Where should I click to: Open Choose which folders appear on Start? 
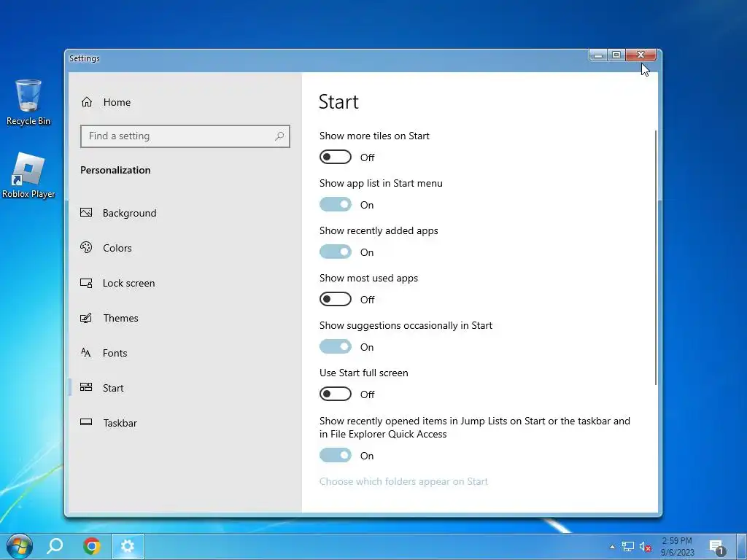[403, 481]
